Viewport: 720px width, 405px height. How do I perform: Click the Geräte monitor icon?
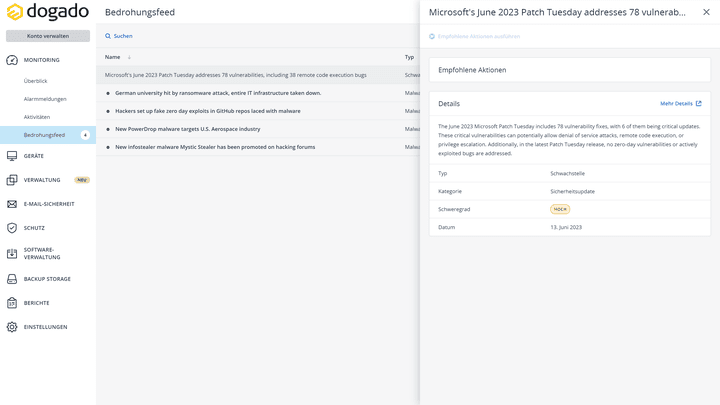[x=12, y=156]
